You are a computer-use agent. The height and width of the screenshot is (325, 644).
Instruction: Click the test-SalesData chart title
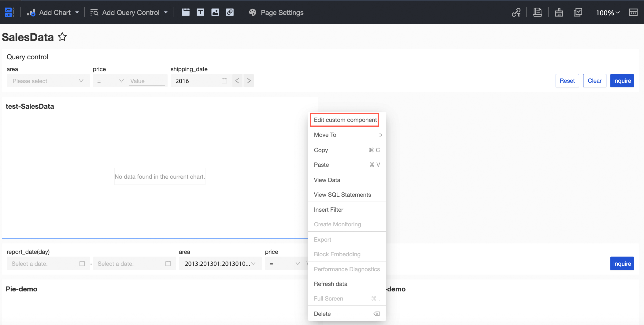(30, 106)
